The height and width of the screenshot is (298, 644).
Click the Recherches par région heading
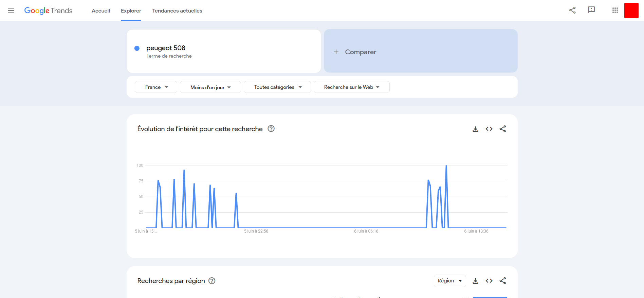tap(171, 281)
